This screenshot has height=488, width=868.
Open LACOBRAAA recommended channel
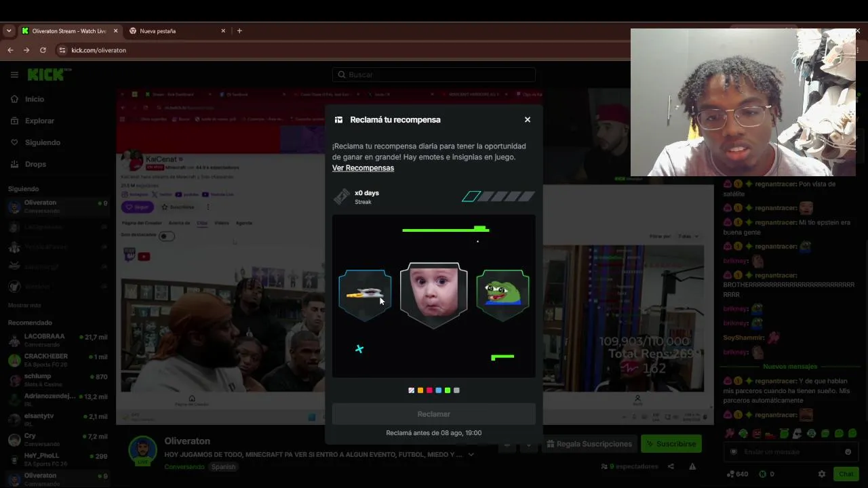[x=57, y=340]
